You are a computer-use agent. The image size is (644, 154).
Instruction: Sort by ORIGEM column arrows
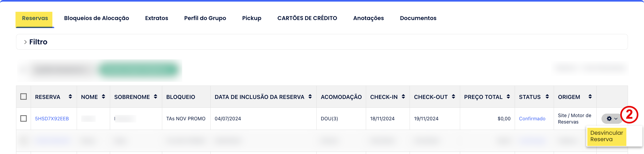[590, 97]
